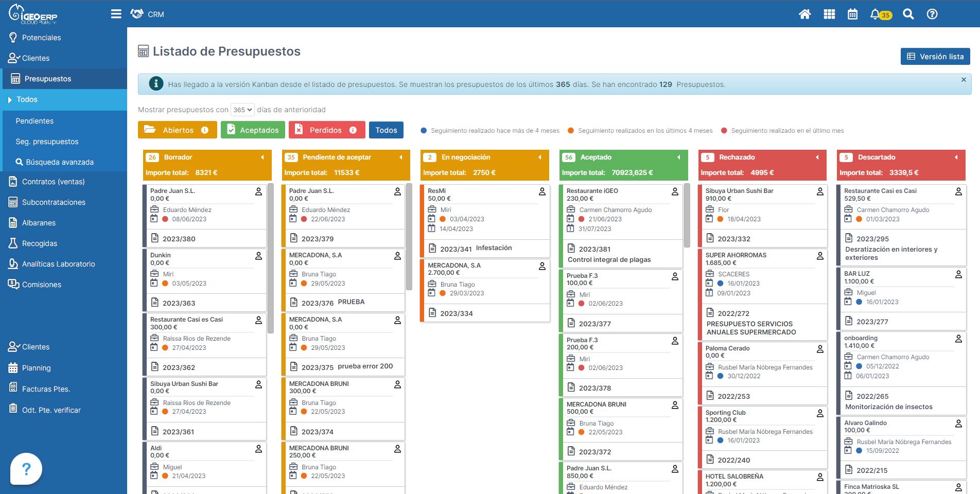Open the calendar icon in header
This screenshot has width=980, height=494.
tap(853, 14)
